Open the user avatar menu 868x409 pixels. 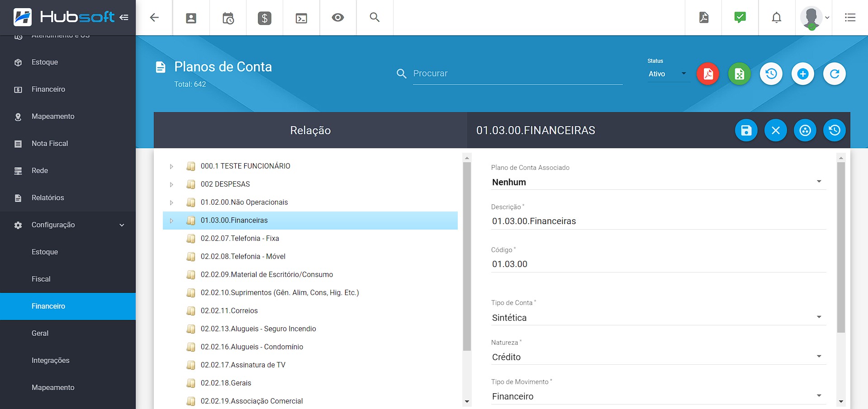click(x=814, y=18)
